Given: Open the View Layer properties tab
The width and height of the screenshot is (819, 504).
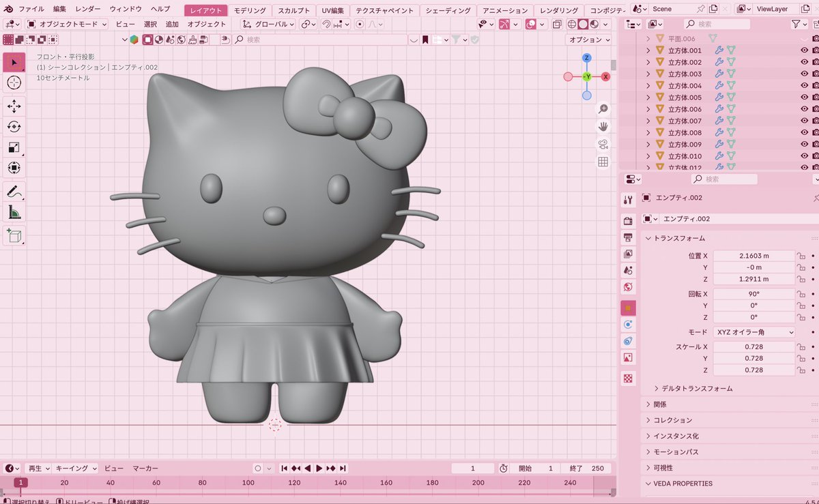Looking at the screenshot, I should coord(628,254).
